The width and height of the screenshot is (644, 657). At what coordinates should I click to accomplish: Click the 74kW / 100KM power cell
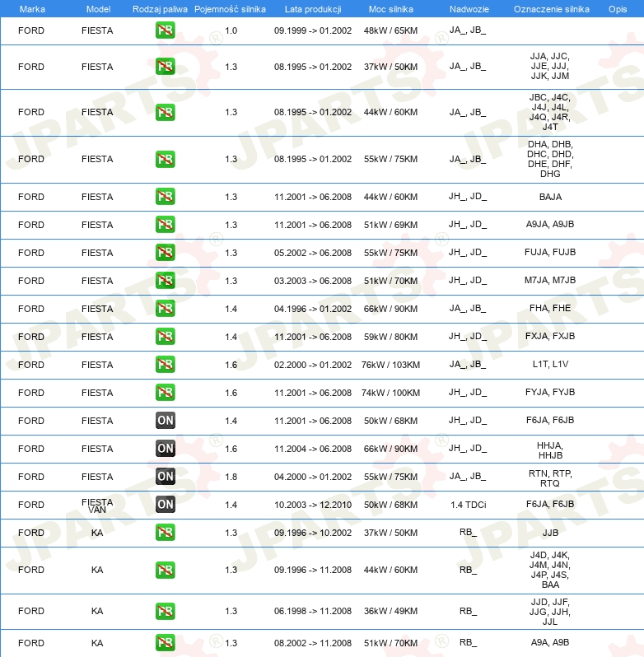[x=390, y=393]
